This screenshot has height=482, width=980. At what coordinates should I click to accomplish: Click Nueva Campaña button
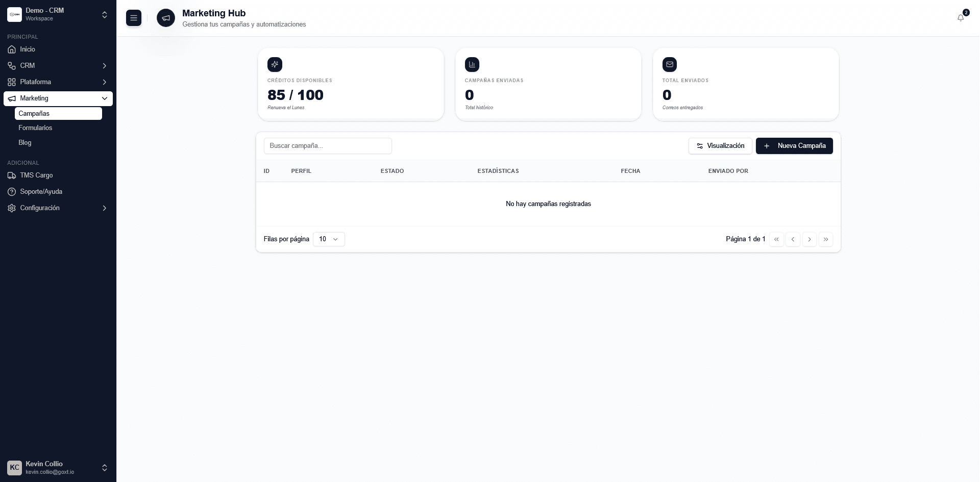click(x=794, y=146)
